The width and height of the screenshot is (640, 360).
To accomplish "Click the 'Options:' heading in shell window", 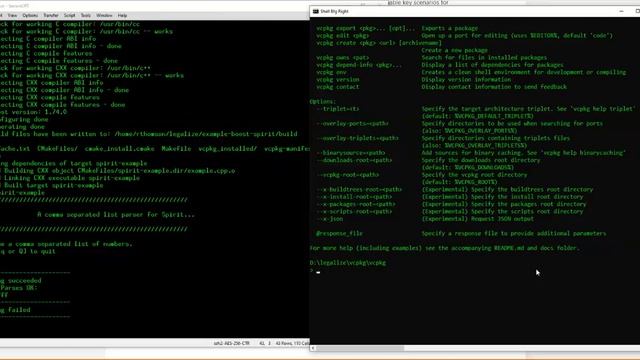I will click(x=323, y=102).
